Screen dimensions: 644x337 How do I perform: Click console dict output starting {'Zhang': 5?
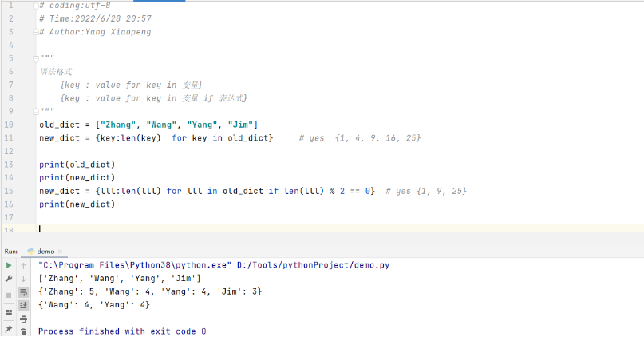(x=150, y=291)
